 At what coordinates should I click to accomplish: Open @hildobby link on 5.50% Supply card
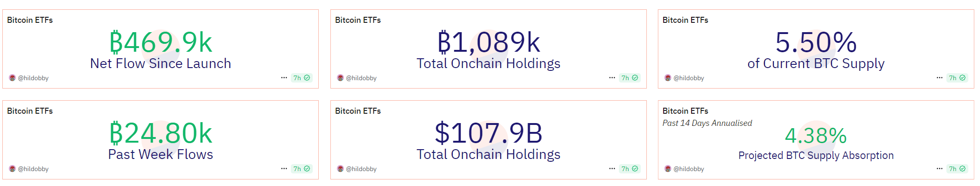pyautogui.click(x=689, y=78)
